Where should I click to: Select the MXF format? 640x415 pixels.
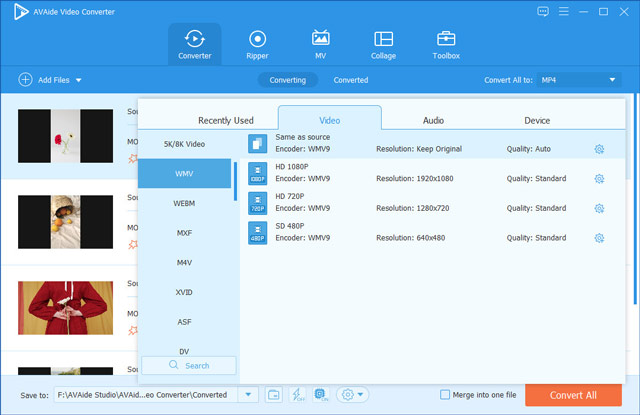[184, 233]
